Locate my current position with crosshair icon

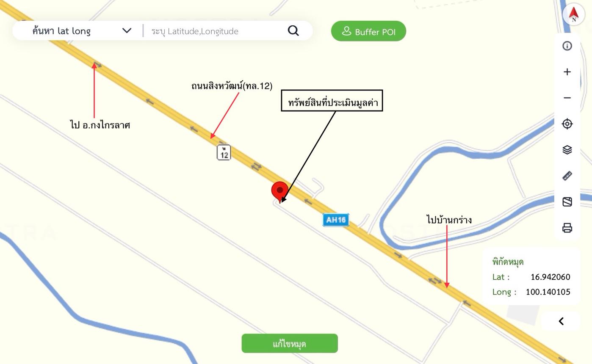pos(567,124)
